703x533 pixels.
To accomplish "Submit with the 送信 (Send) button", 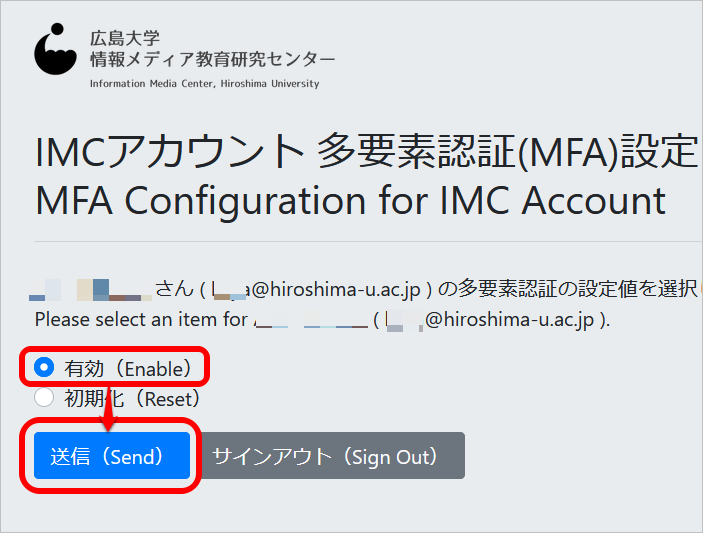I will 112,455.
